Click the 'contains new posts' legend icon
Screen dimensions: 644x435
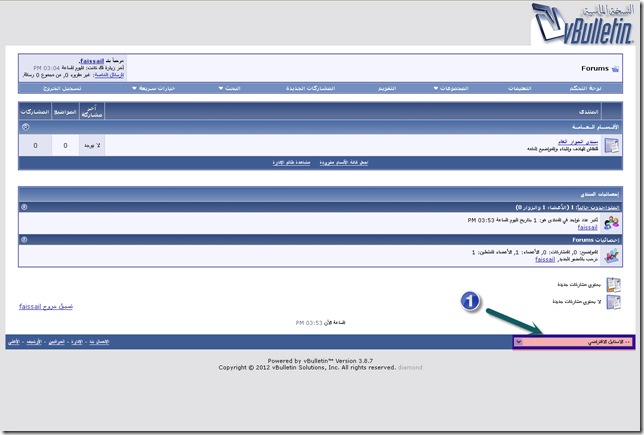click(614, 284)
